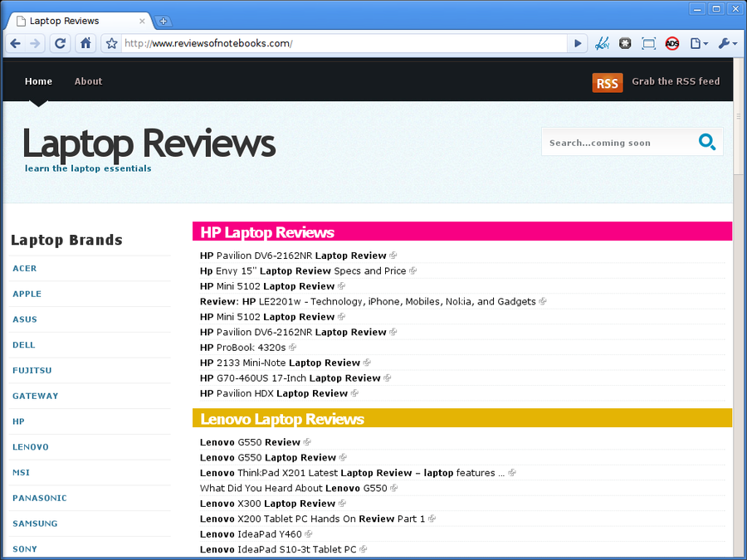Open HP 2133 Mini-Note Laptop Review

(281, 363)
